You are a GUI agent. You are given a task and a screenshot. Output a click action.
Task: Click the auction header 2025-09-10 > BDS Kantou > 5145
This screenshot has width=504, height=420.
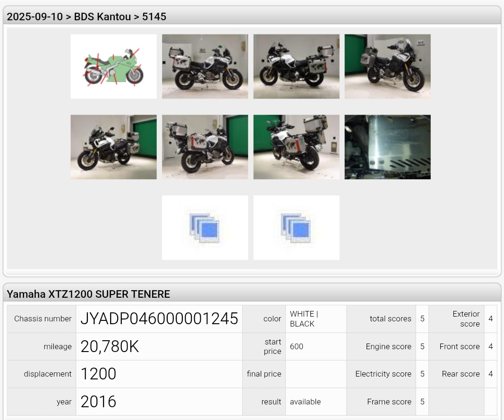[86, 17]
